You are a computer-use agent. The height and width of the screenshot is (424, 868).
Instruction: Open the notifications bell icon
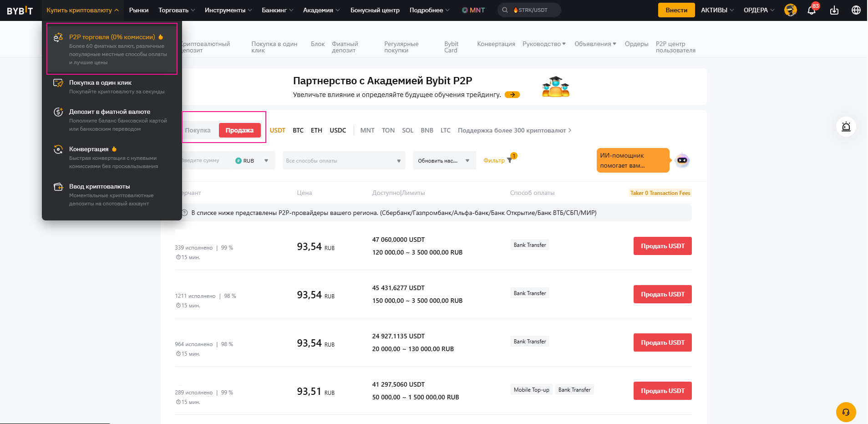tap(811, 10)
